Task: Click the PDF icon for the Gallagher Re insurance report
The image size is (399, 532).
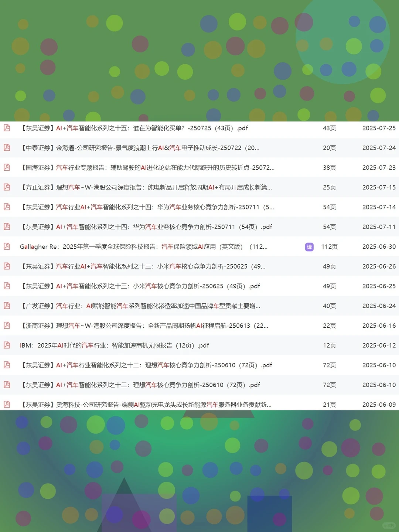Action: click(7, 246)
